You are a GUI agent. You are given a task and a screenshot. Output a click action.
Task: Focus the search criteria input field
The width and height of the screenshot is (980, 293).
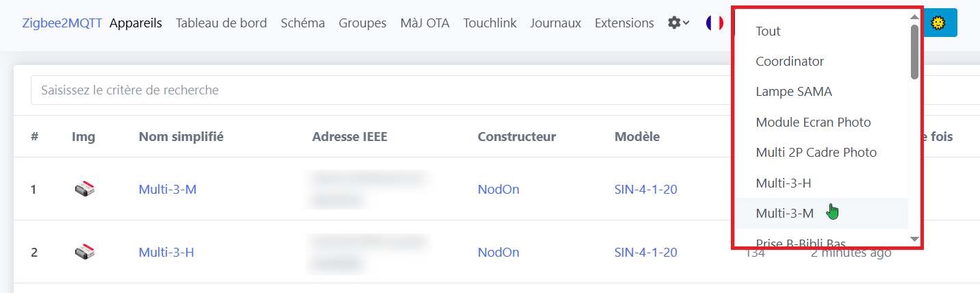point(376,90)
